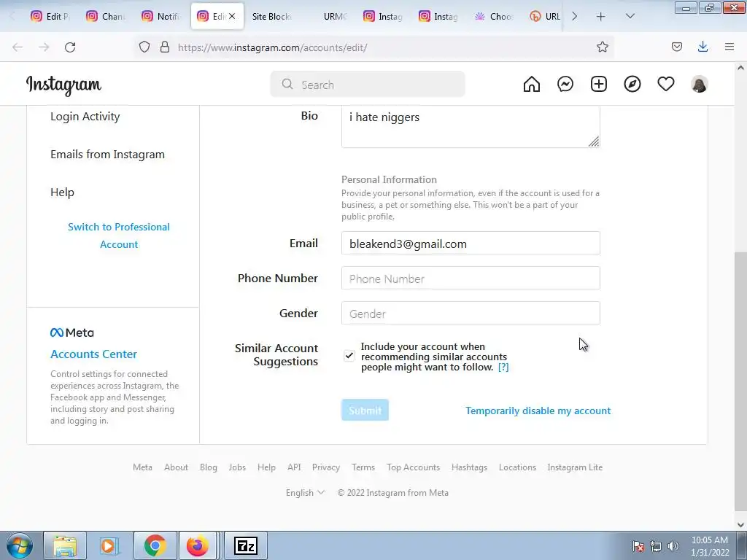Open the Explore compass icon
The width and height of the screenshot is (747, 560).
(x=632, y=85)
